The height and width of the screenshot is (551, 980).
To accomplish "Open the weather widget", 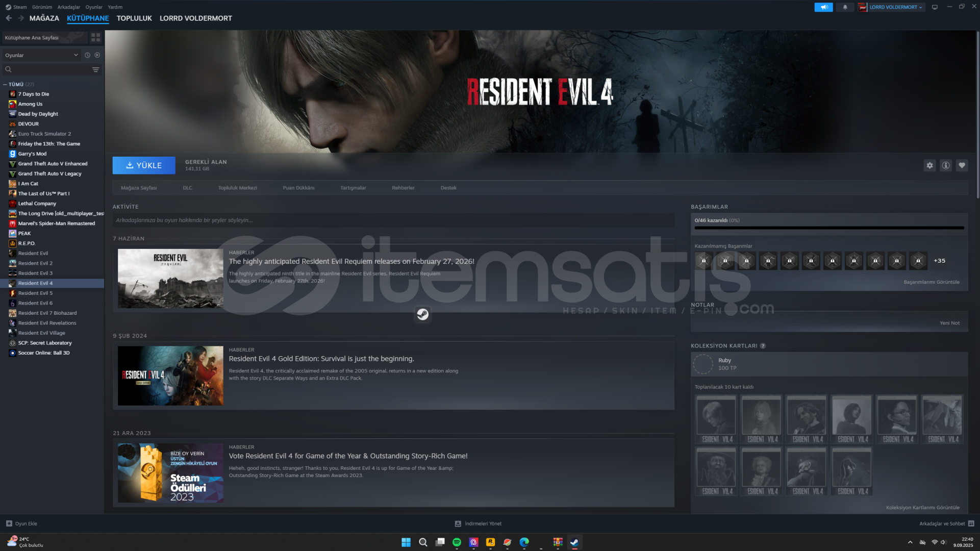I will pos(26,542).
